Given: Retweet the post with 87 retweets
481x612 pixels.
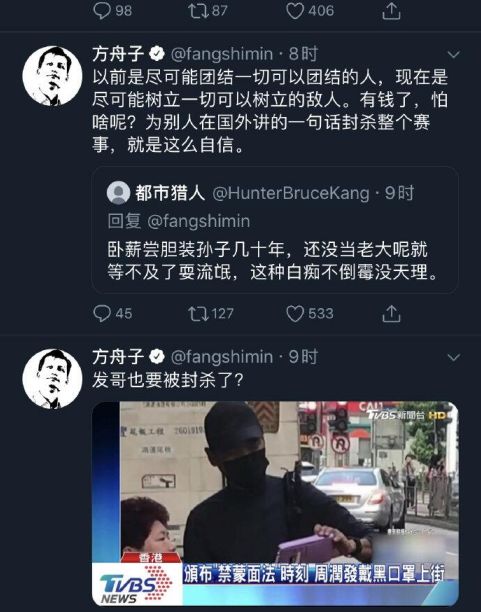Looking at the screenshot, I should coord(198,11).
